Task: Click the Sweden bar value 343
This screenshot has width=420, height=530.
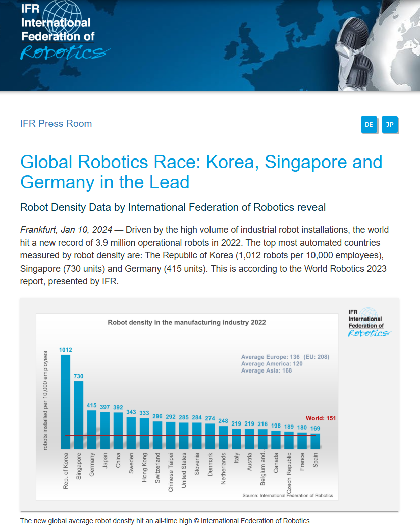Action: pos(131,412)
